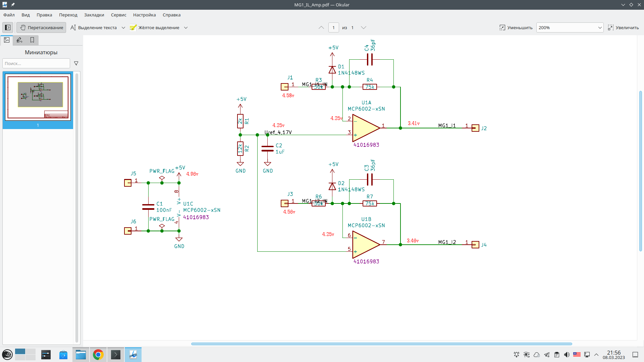Click the Жёлтое выделение highlighter icon
The height and width of the screenshot is (362, 644).
click(x=133, y=27)
